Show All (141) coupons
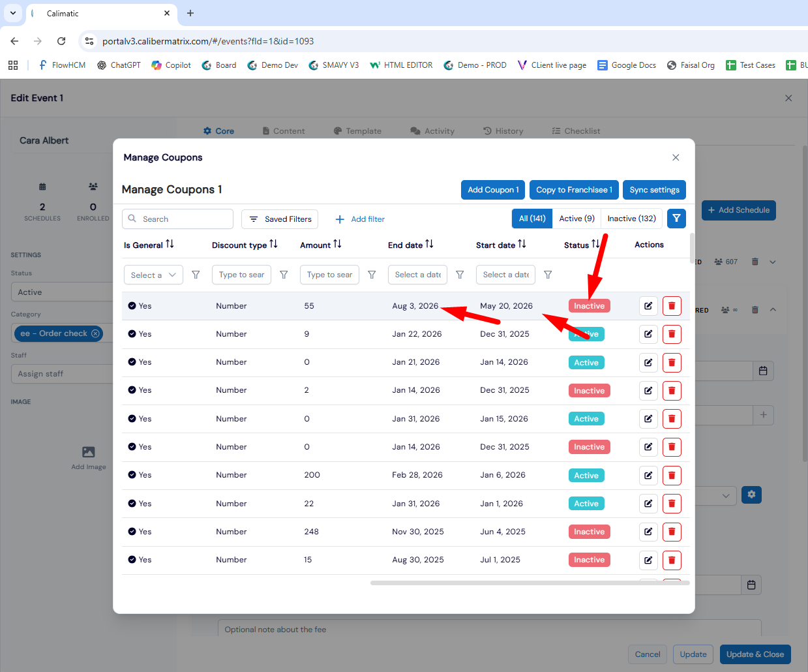 [x=532, y=219]
